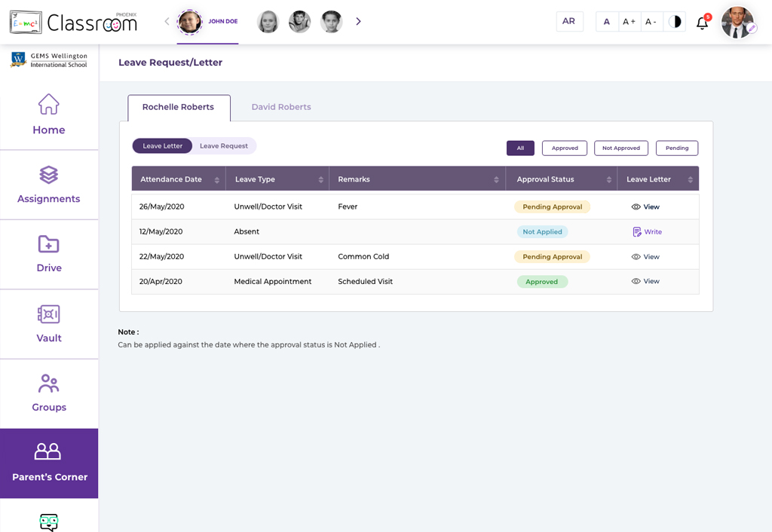View leave letter for 20/Apr/2020
Image resolution: width=772 pixels, height=532 pixels.
tap(645, 282)
